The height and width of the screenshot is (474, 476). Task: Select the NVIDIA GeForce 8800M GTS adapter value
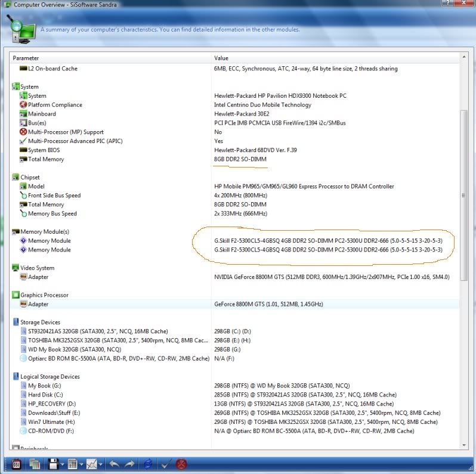point(332,277)
